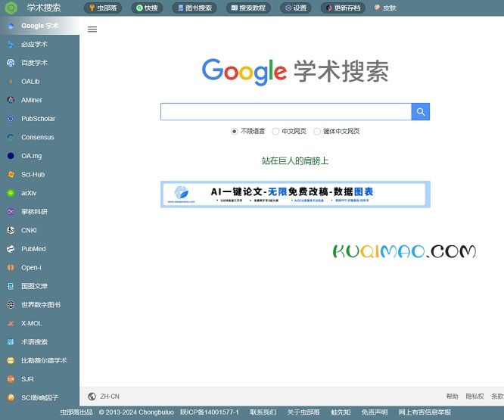Click the 隐私权 privacy link
The height and width of the screenshot is (420, 504).
474,397
